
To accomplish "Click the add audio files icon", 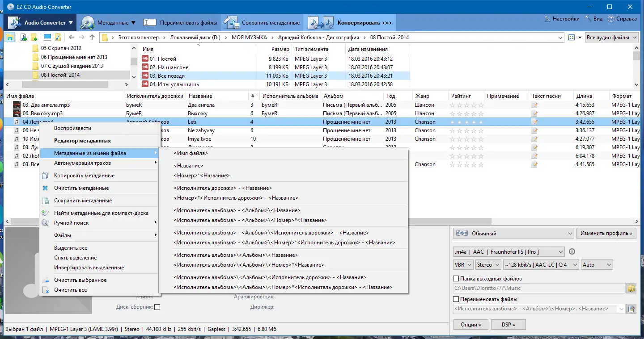I will (x=24, y=38).
